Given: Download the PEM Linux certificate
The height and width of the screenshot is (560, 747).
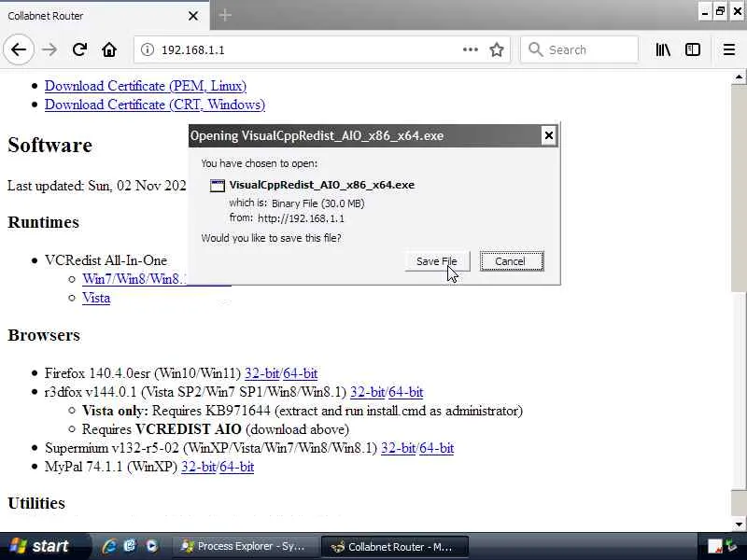Looking at the screenshot, I should 146,86.
